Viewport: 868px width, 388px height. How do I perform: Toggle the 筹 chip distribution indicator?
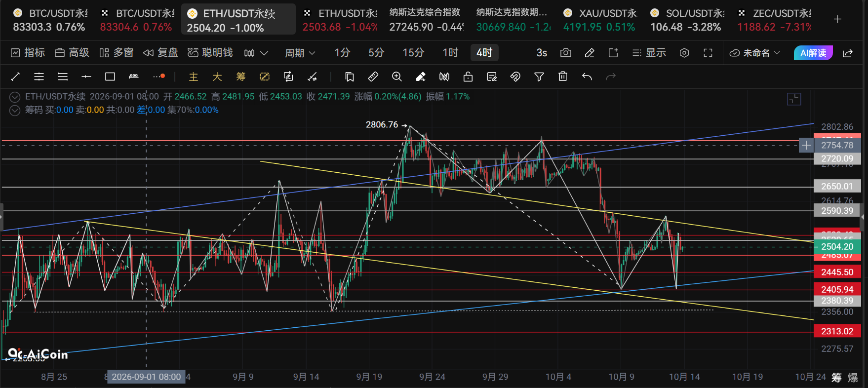[x=241, y=77]
